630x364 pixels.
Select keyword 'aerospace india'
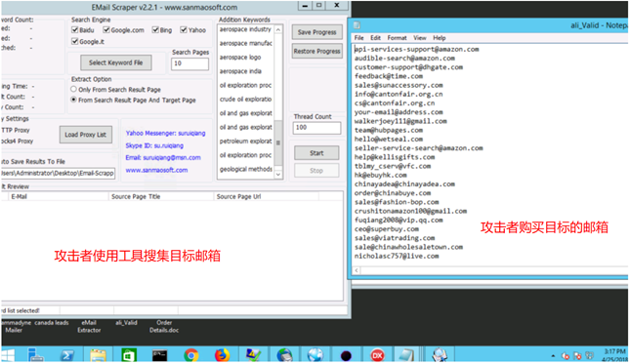coord(240,71)
